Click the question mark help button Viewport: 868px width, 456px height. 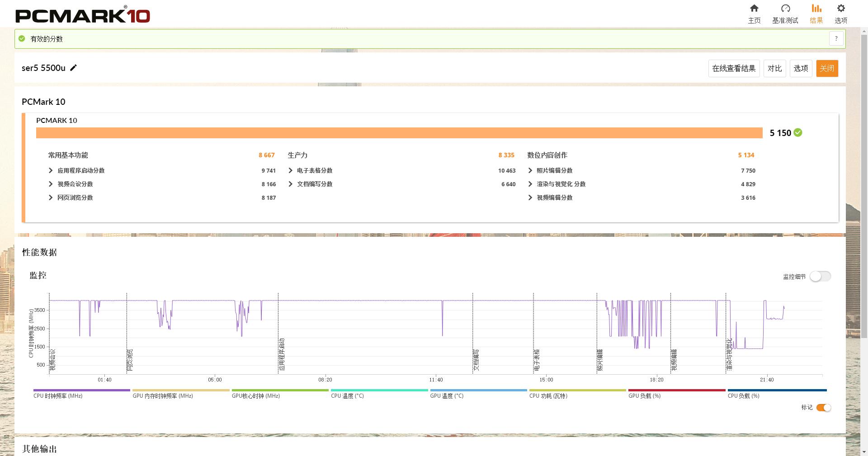[836, 39]
